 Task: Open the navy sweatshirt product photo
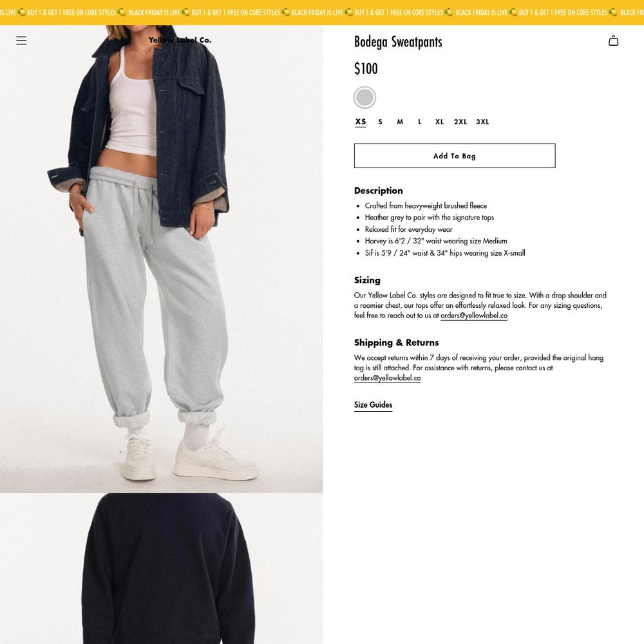point(162,569)
